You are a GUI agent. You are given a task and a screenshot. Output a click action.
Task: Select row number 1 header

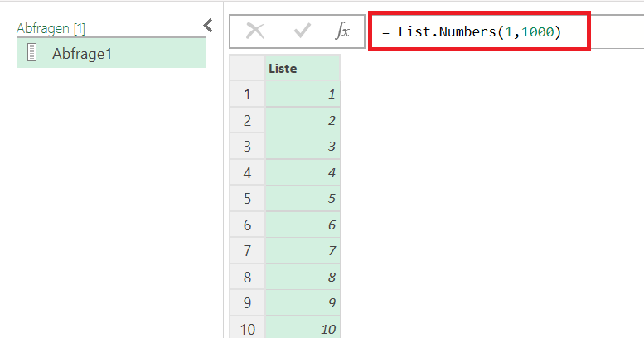pyautogui.click(x=247, y=94)
